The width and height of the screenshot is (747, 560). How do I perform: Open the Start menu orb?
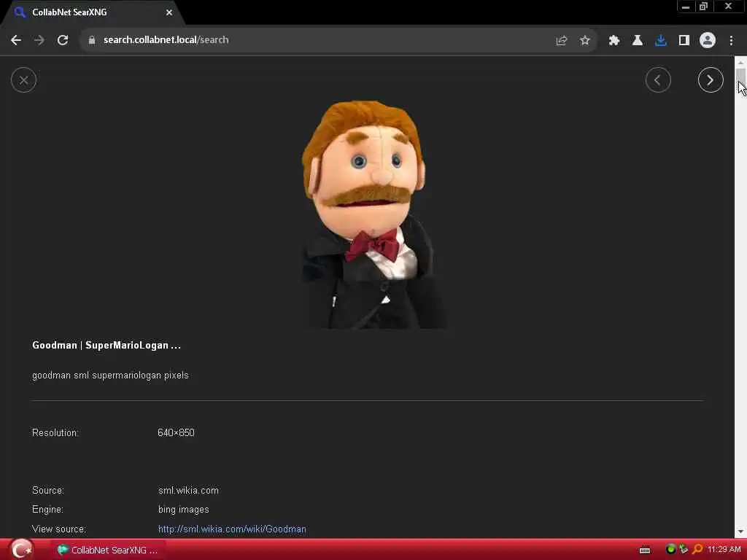[21, 550]
